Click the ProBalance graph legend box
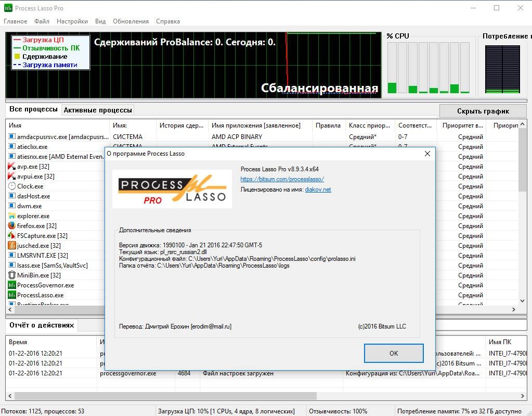 pyautogui.click(x=50, y=52)
